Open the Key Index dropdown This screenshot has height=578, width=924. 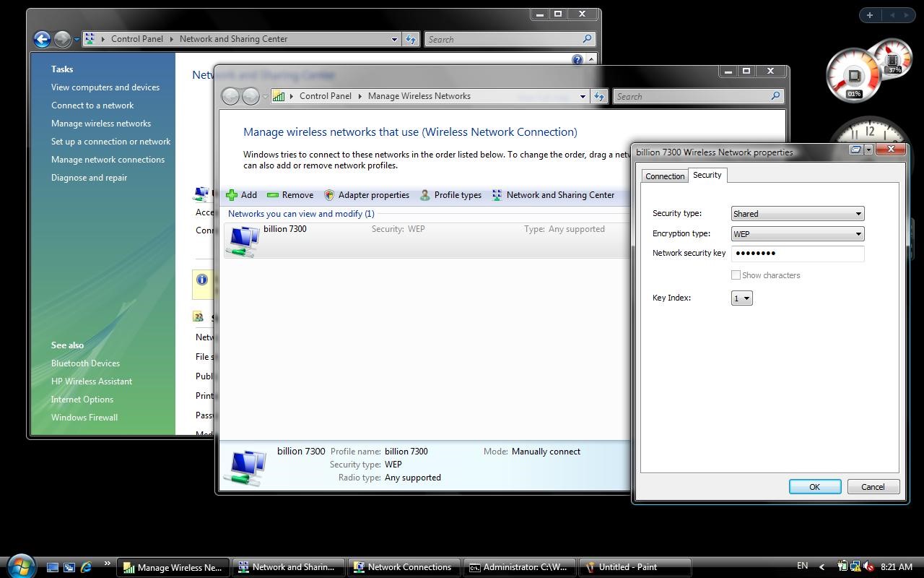742,298
